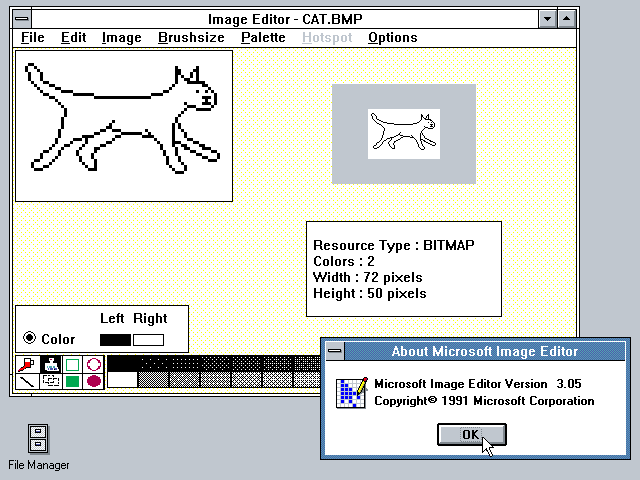Click the small cat preview thumbnail
Viewport: 640px width, 480px height.
[404, 134]
